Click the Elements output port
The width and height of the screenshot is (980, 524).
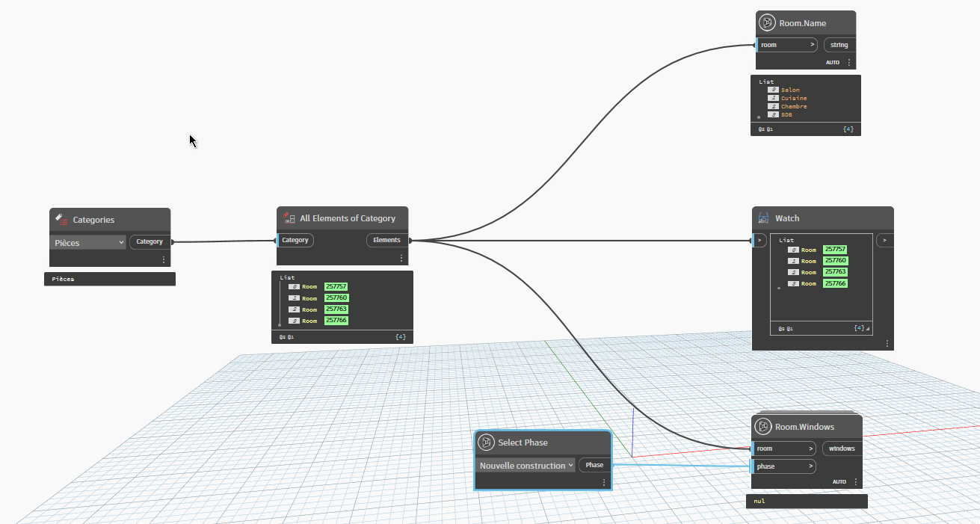pyautogui.click(x=387, y=240)
